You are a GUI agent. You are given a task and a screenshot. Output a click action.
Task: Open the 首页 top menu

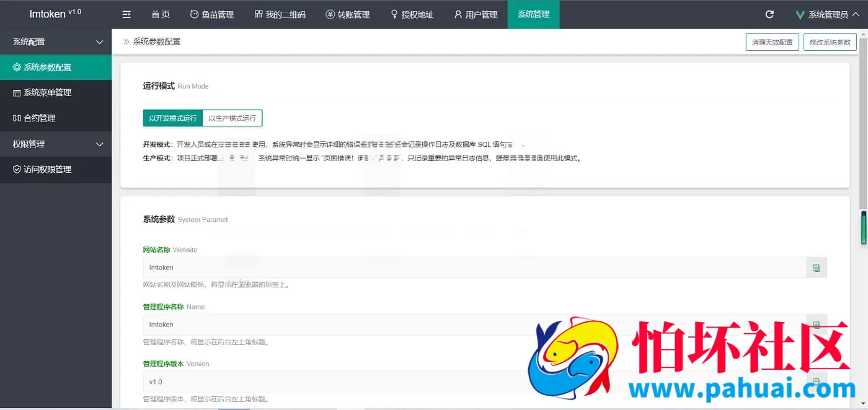click(161, 14)
